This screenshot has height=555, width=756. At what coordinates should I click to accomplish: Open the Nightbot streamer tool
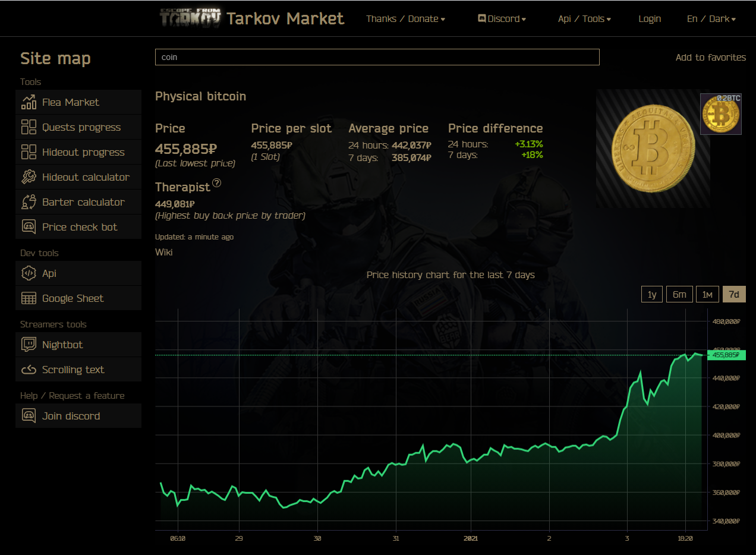click(78, 345)
